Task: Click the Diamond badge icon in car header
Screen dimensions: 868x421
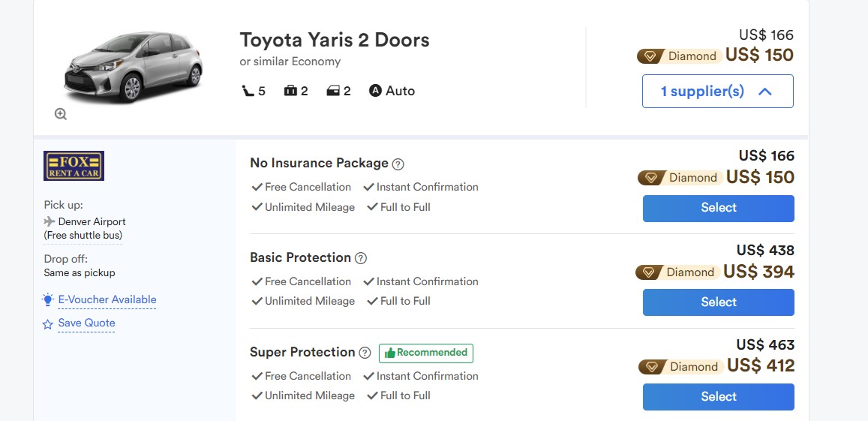Action: 650,56
